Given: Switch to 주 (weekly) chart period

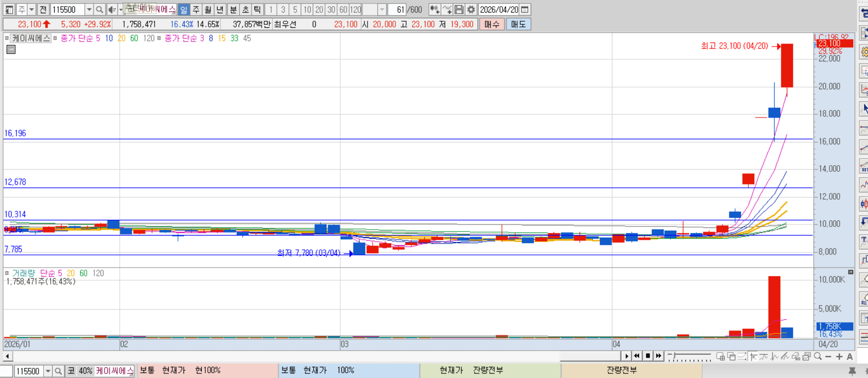Looking at the screenshot, I should click(x=196, y=10).
